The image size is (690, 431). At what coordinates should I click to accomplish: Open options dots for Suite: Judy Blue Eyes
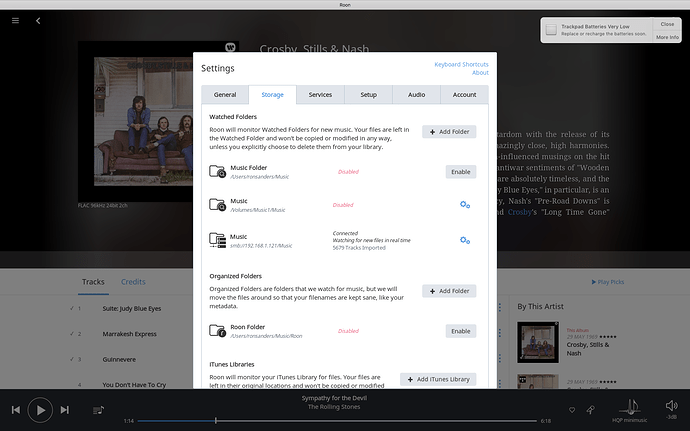pyautogui.click(x=500, y=308)
